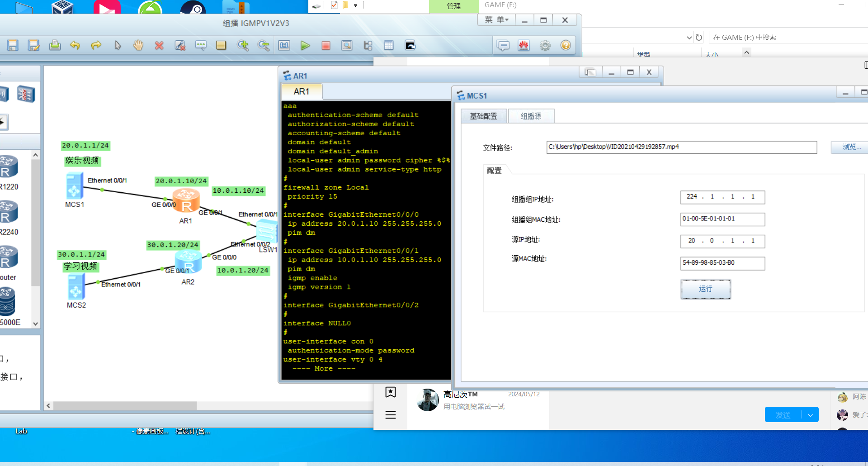The height and width of the screenshot is (466, 868).
Task: Zoom in with the magnifier plus icon
Action: pyautogui.click(x=243, y=45)
